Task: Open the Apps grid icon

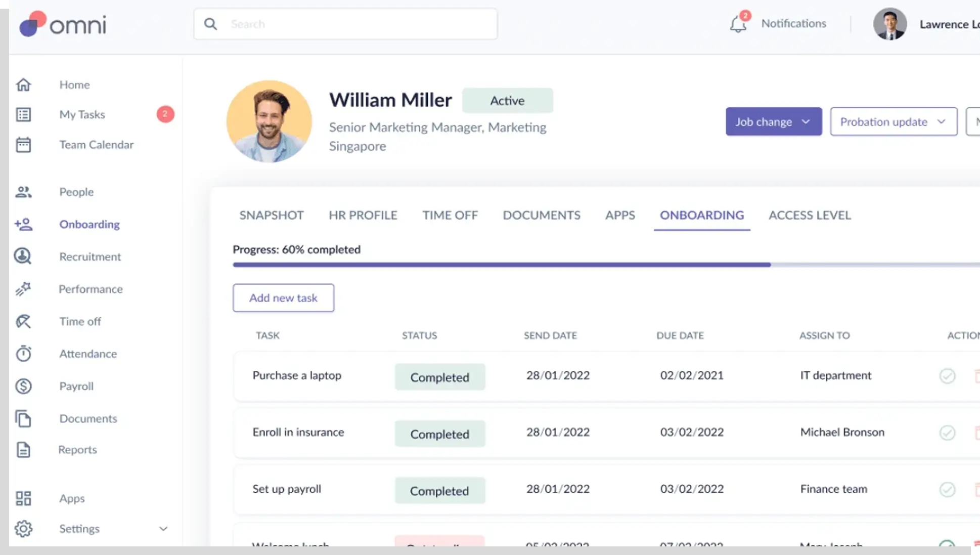Action: (23, 498)
